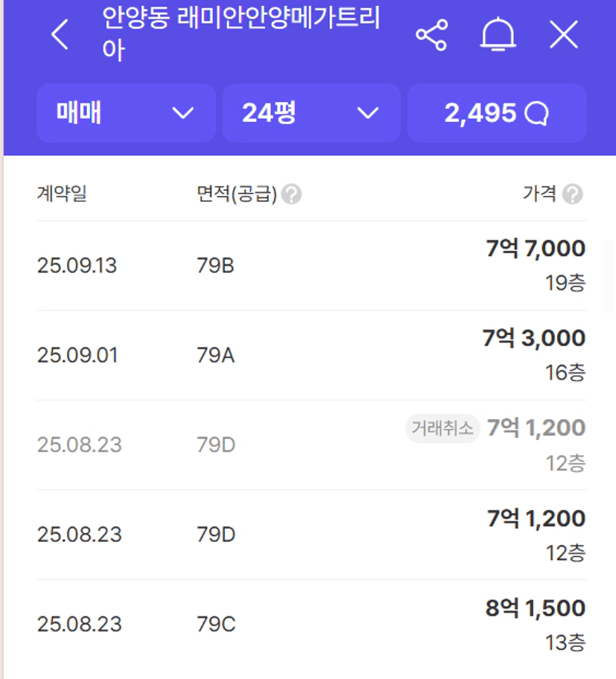This screenshot has width=616, height=679.
Task: Close the panel with the X icon
Action: (564, 35)
